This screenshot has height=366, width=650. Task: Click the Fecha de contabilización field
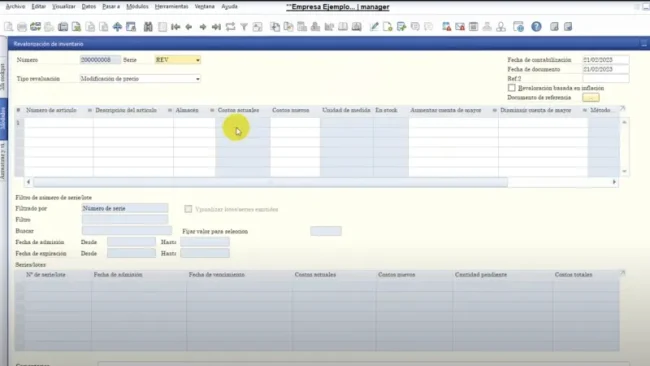(606, 60)
